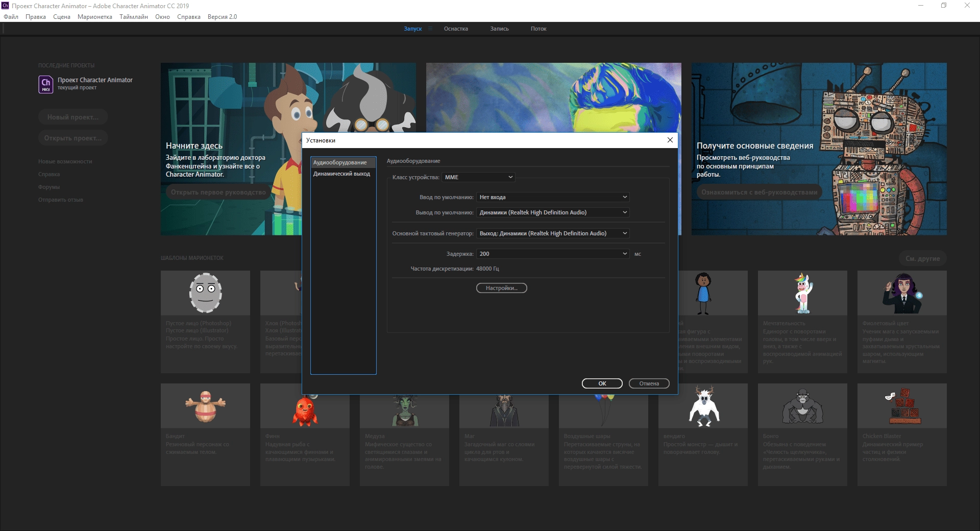
Task: Select Бандит puppet template thumbnail
Action: pyautogui.click(x=205, y=406)
